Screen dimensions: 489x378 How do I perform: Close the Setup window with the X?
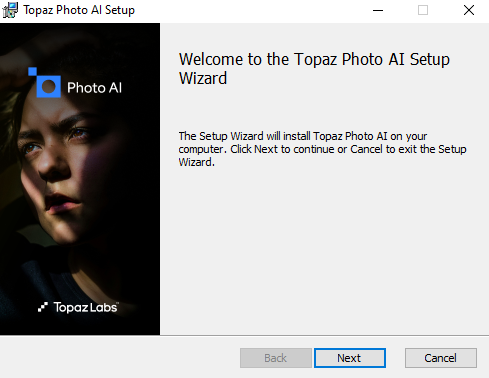[x=469, y=10]
